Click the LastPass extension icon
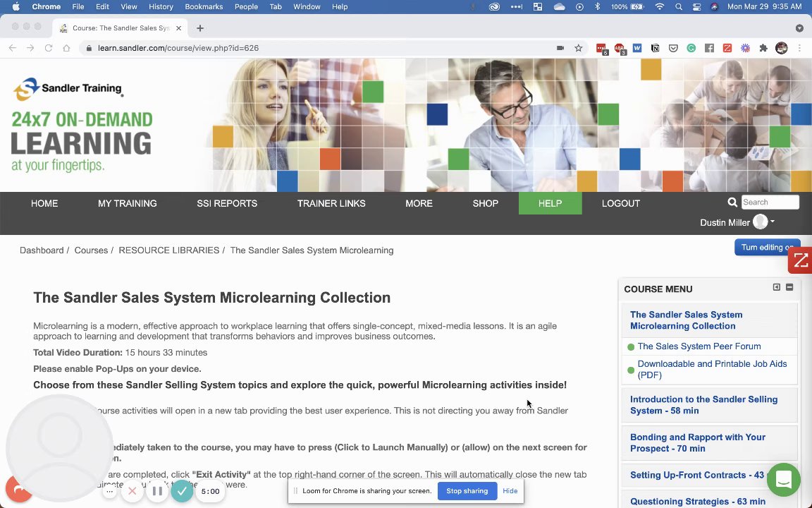Screen dimensions: 812x508 [x=601, y=48]
